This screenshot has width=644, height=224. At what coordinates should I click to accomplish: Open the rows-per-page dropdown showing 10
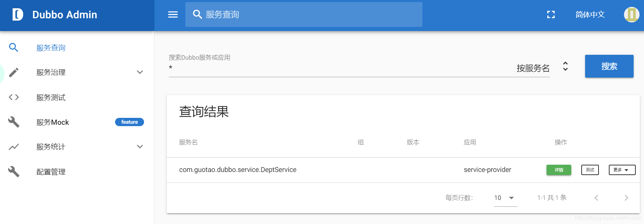pos(505,198)
